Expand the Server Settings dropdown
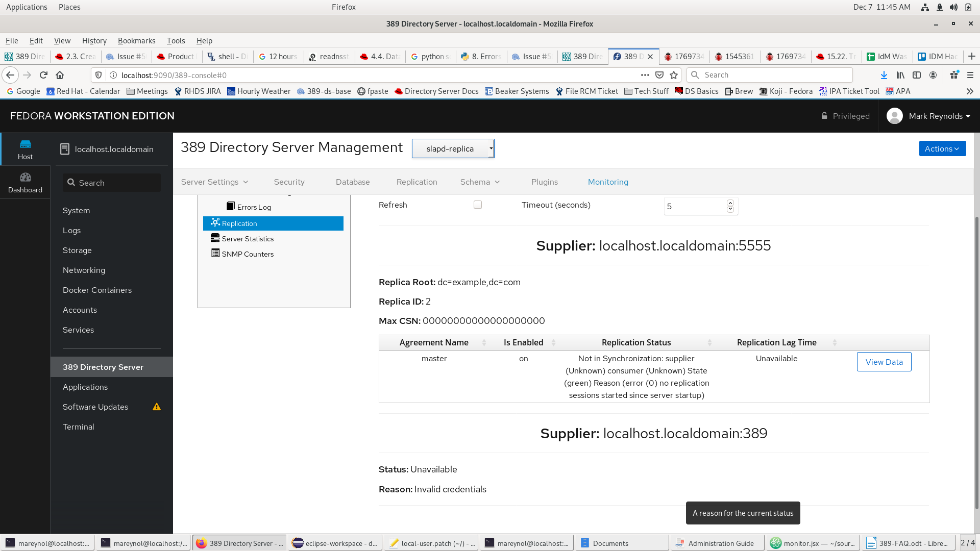 (214, 182)
